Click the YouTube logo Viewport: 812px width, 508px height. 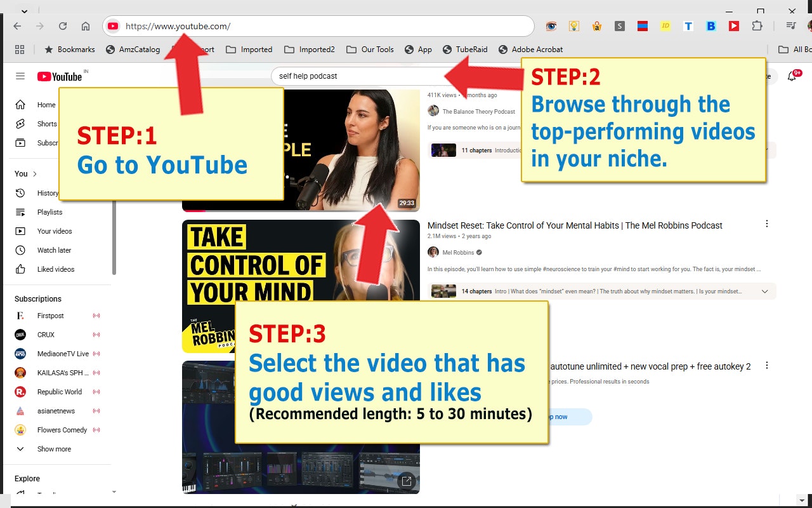(x=60, y=76)
